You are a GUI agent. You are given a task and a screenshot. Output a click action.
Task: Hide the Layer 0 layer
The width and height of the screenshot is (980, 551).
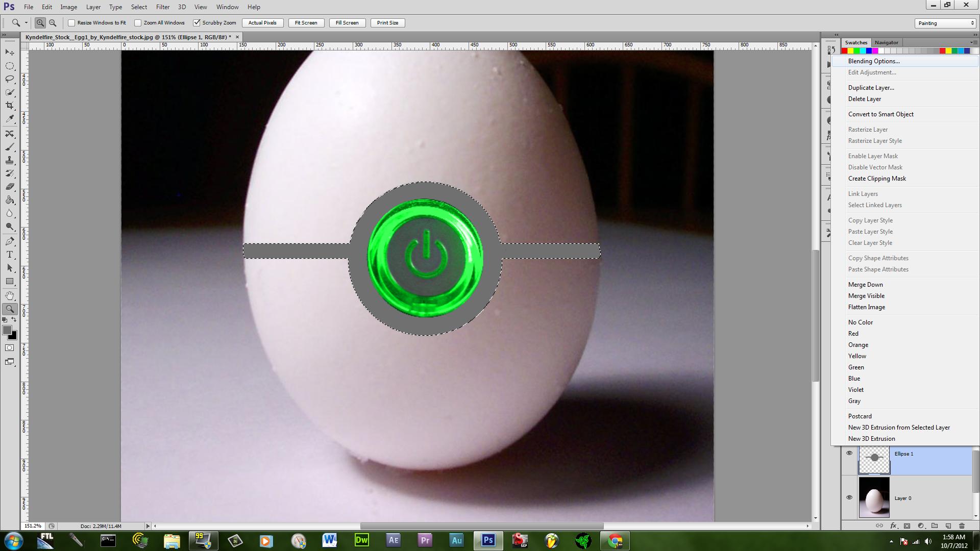point(849,498)
